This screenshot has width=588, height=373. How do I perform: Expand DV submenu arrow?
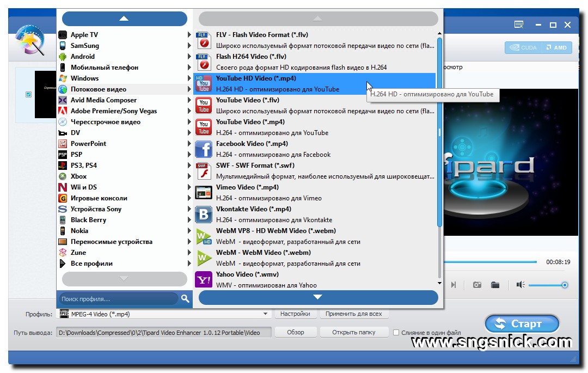pyautogui.click(x=189, y=133)
